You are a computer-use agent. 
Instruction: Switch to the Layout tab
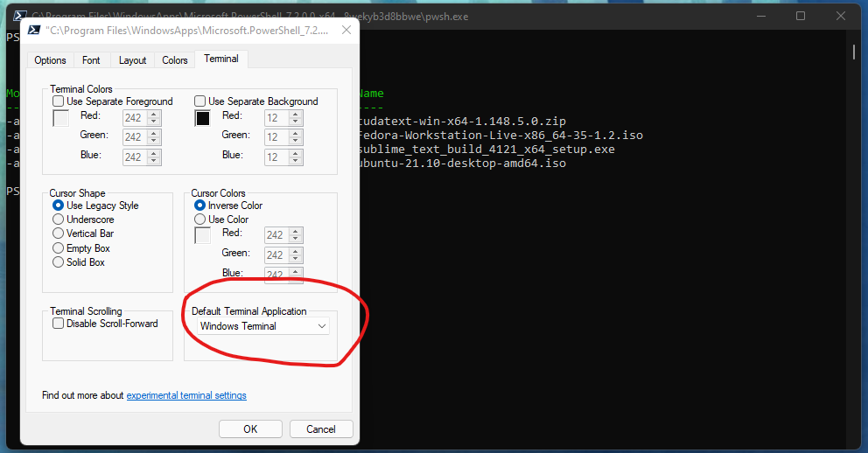pyautogui.click(x=132, y=60)
